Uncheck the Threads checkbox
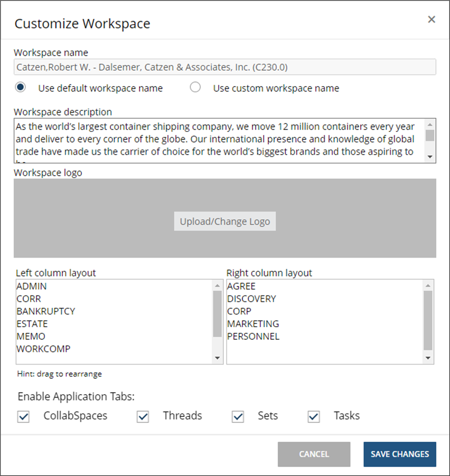This screenshot has height=476, width=450. (x=143, y=417)
